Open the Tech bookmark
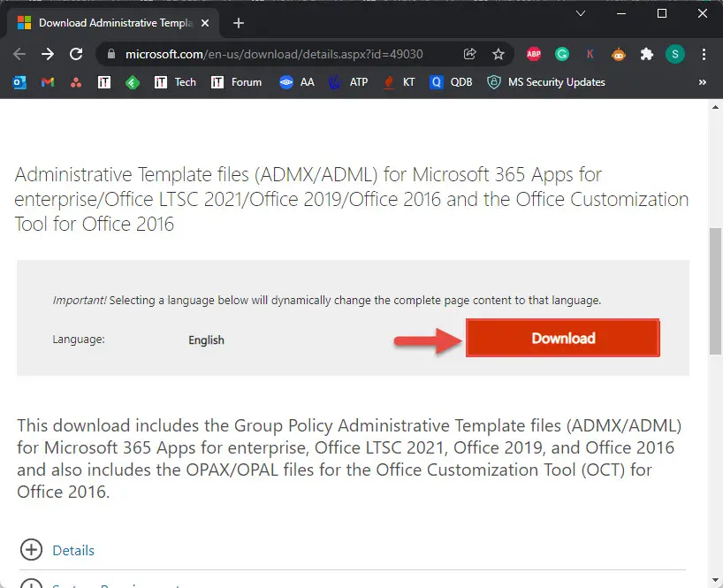 point(175,82)
